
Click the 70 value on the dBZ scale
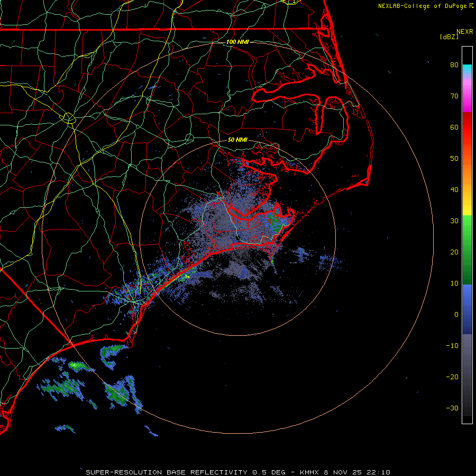click(454, 96)
